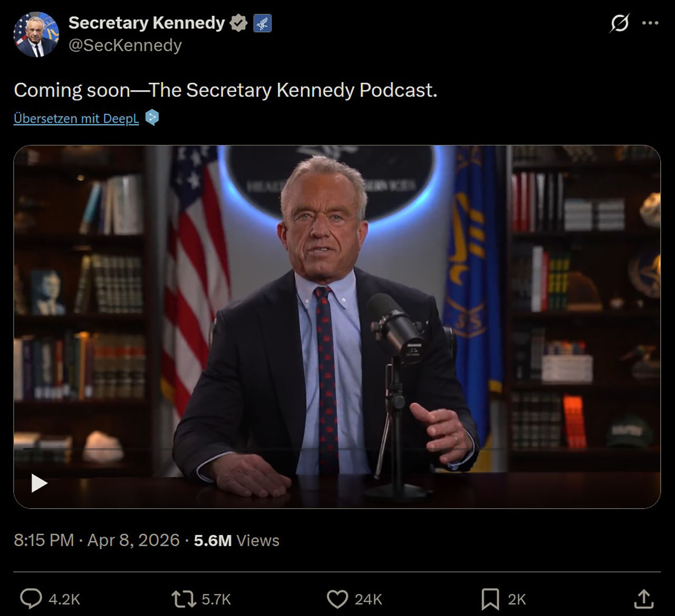Open the Grok slashed-circle icon
675x616 pixels.
click(x=619, y=23)
